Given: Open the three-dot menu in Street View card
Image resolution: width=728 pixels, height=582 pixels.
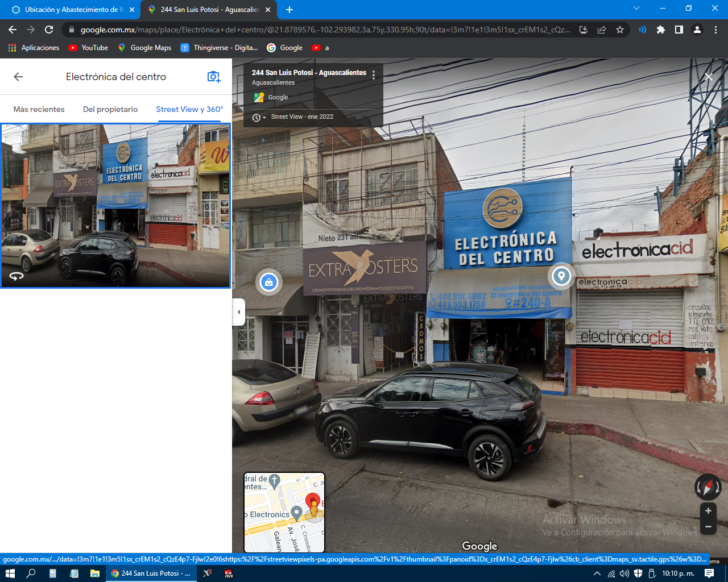Looking at the screenshot, I should tap(374, 75).
